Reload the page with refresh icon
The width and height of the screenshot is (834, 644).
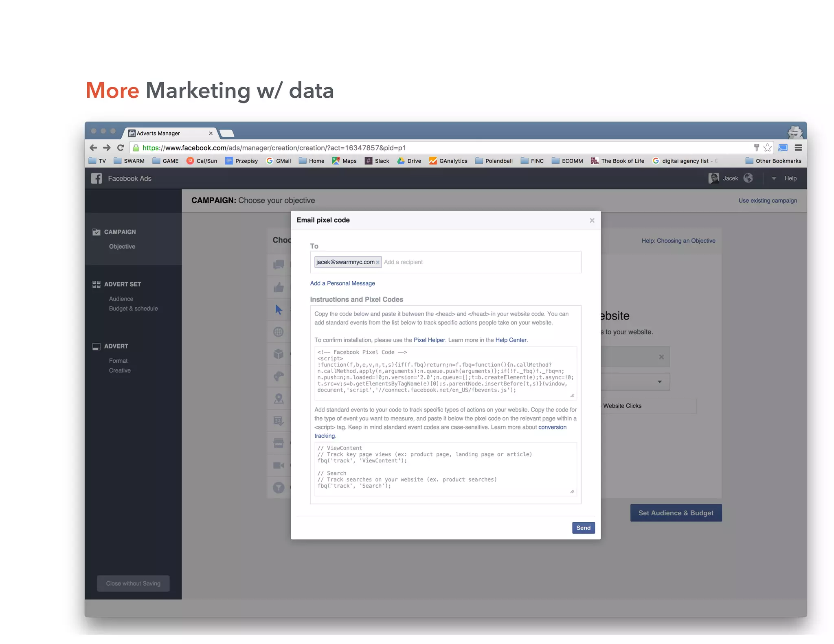coord(121,148)
